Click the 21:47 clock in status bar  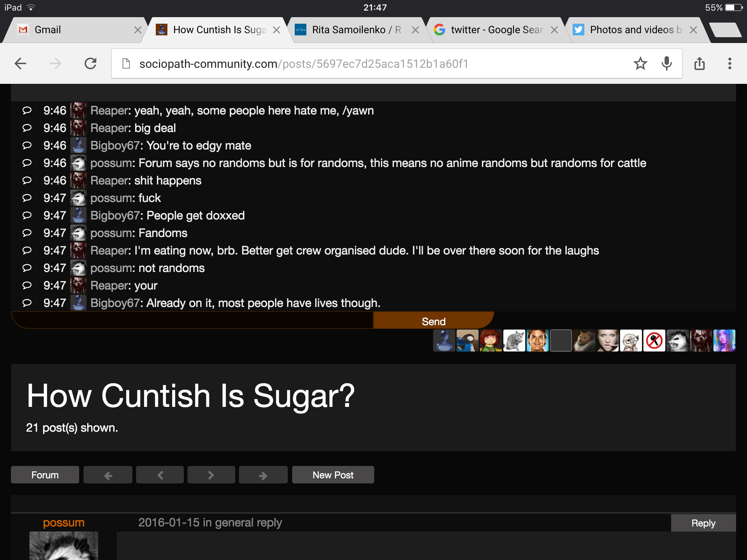tap(375, 7)
